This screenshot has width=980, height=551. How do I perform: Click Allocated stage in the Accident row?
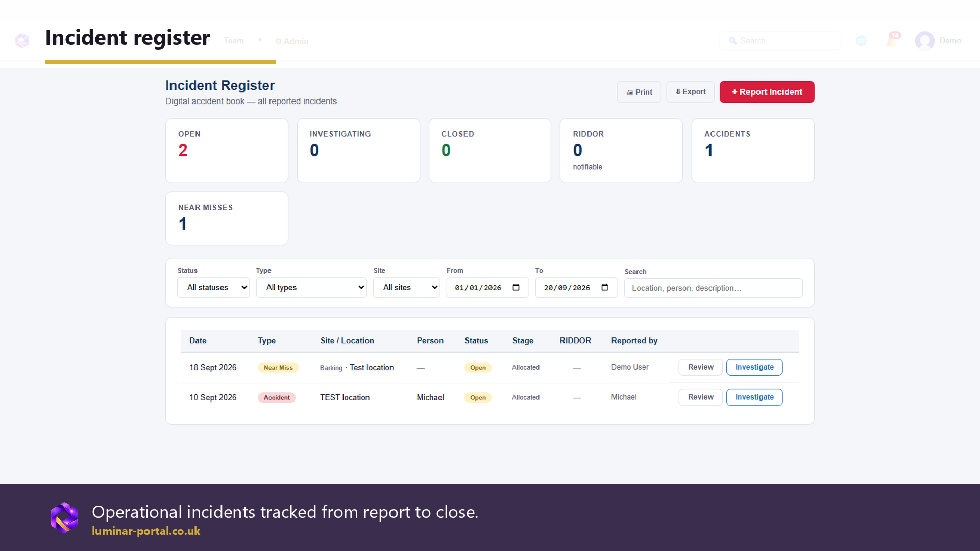pyautogui.click(x=526, y=398)
